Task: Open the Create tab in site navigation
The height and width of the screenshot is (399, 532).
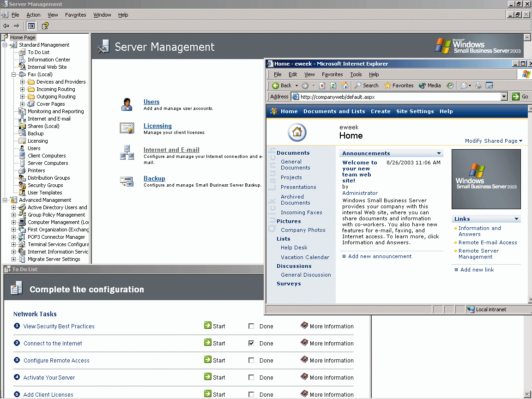Action: point(381,111)
